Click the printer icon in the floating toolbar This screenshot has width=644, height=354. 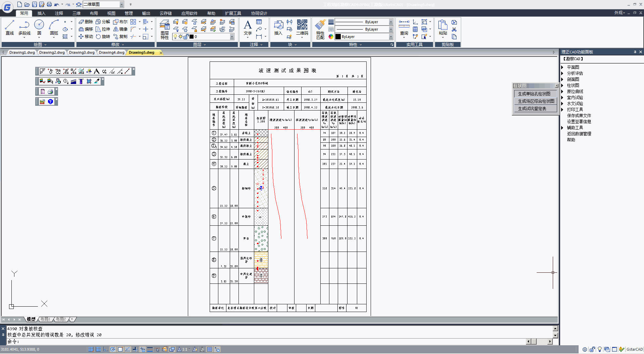pyautogui.click(x=50, y=91)
